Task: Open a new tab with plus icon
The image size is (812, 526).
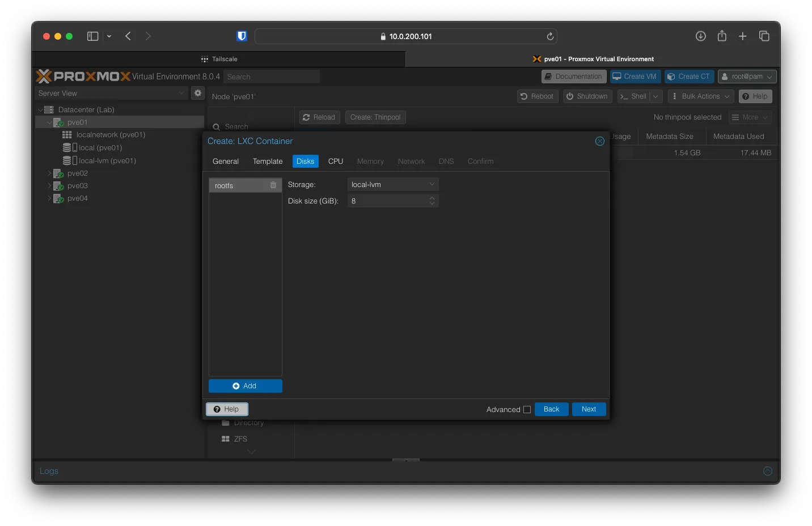Action: [742, 36]
